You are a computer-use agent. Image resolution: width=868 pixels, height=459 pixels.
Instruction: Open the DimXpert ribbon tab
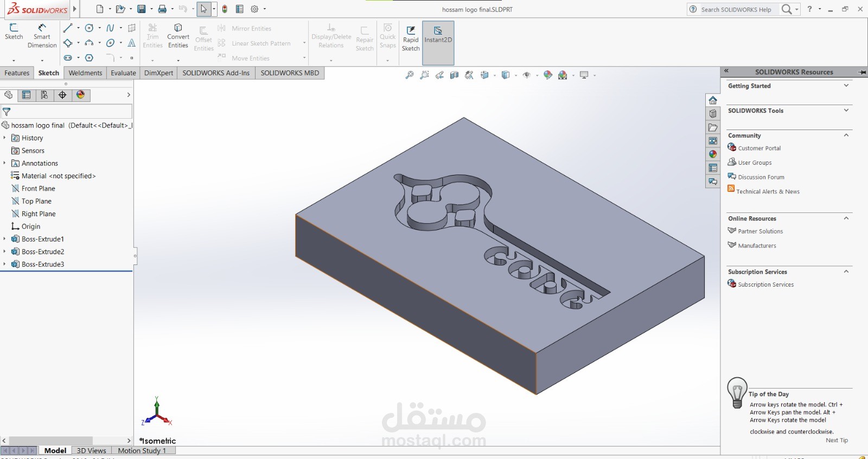(x=158, y=73)
